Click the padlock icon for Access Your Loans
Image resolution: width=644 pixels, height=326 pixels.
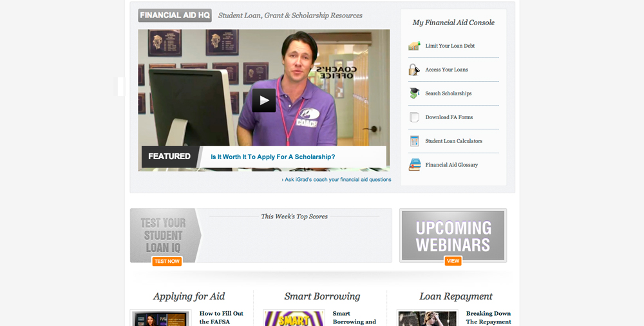pos(414,70)
